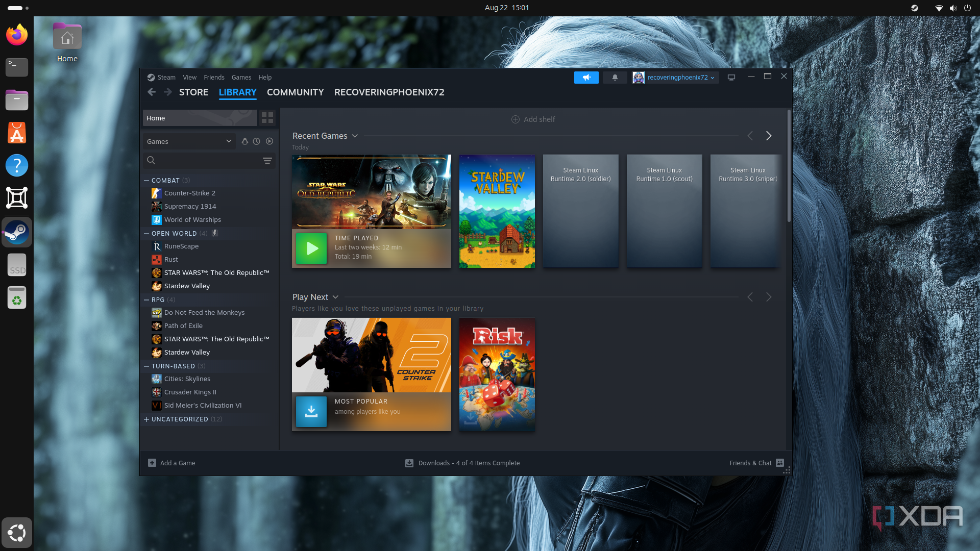Open Firefox from the Ubuntu dock
The height and width of the screenshot is (551, 980).
click(x=17, y=35)
